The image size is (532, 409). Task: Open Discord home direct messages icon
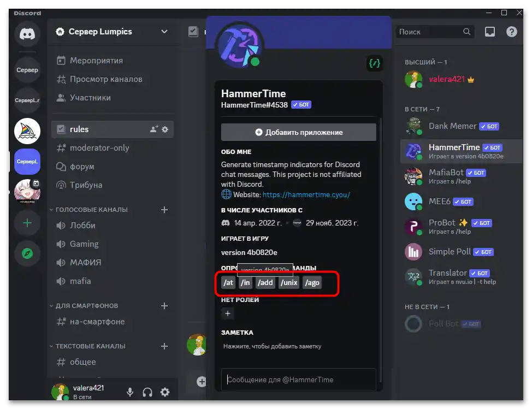[x=27, y=33]
